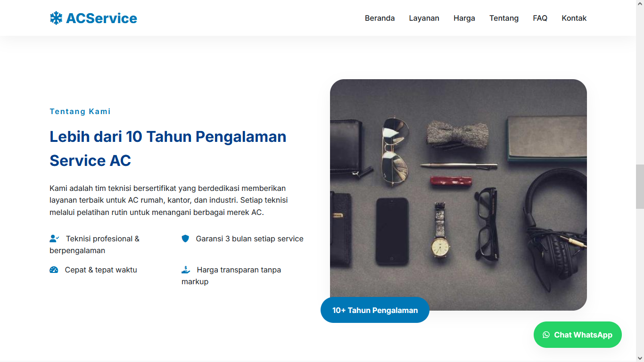Jump to the FAQ section
The image size is (644, 362).
click(540, 18)
